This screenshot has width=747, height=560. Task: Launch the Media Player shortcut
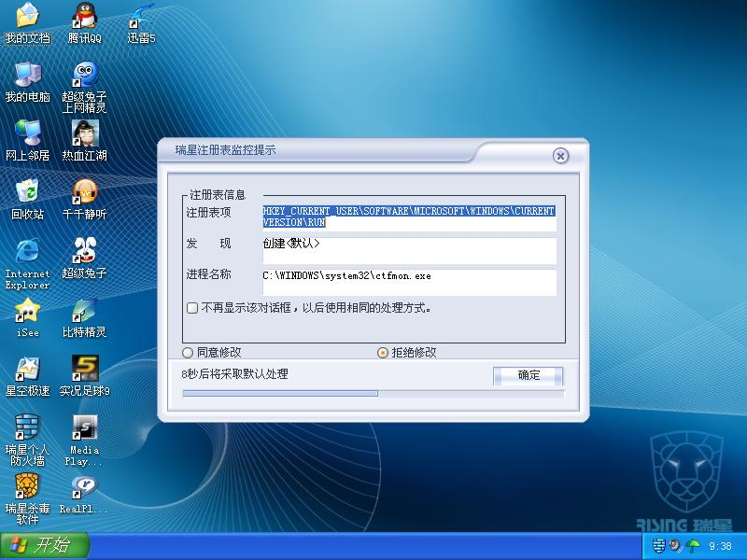pos(84,441)
